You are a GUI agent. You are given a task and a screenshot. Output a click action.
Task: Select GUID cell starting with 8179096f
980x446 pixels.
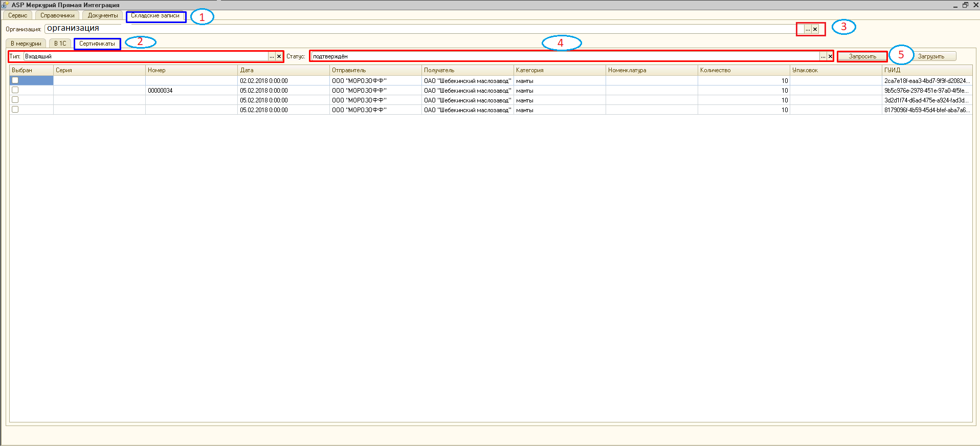[x=927, y=110]
